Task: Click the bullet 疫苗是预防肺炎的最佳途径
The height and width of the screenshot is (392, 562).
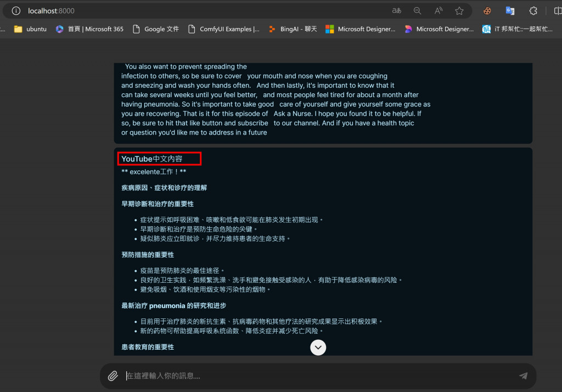Action: pos(182,271)
